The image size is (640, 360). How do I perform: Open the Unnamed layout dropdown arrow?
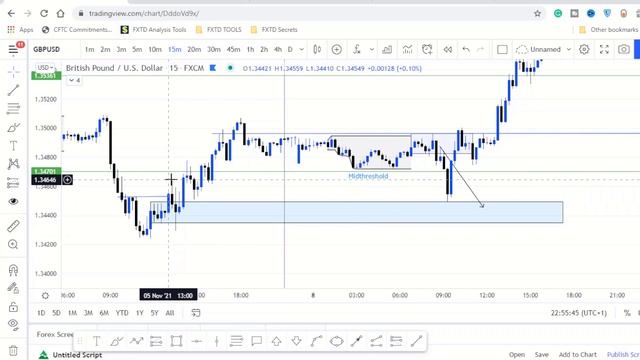point(569,49)
